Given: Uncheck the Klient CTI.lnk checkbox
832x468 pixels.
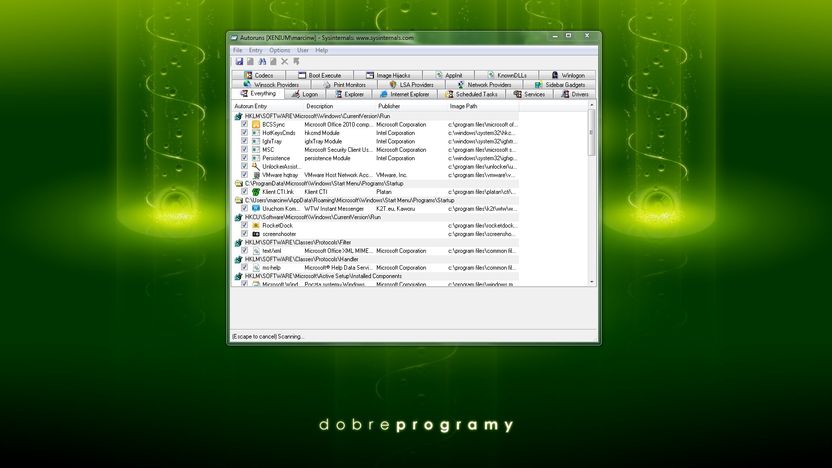Looking at the screenshot, I should (245, 192).
